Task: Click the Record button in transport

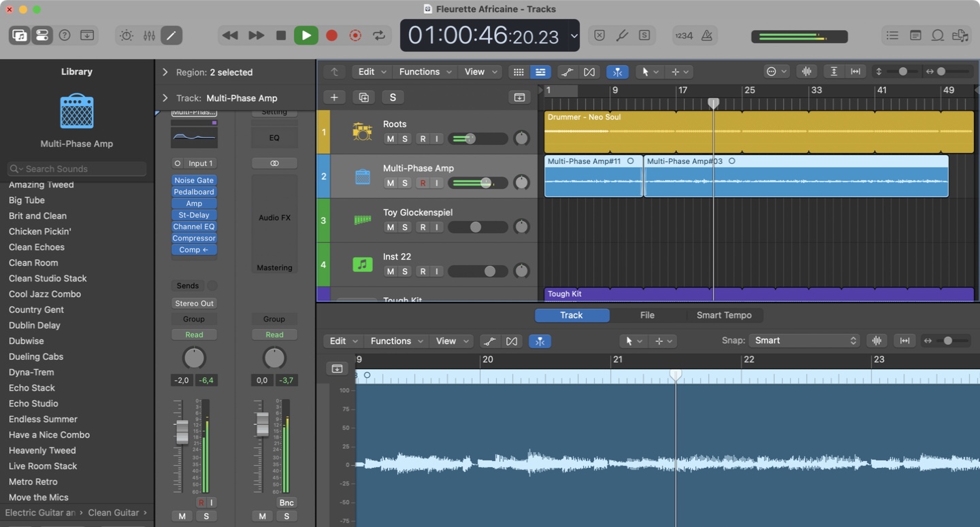Action: [331, 35]
